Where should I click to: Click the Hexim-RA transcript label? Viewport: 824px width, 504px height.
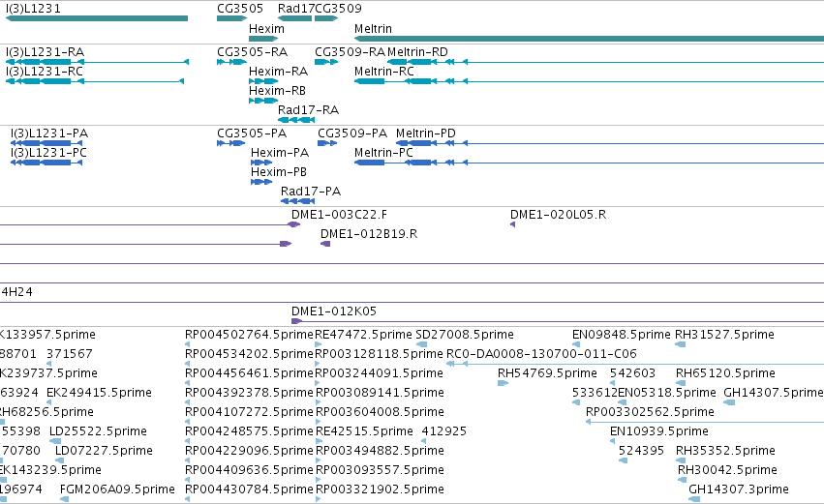tap(278, 72)
